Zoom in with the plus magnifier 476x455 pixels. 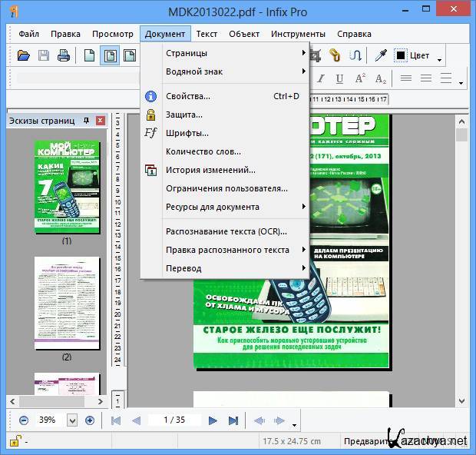point(90,420)
